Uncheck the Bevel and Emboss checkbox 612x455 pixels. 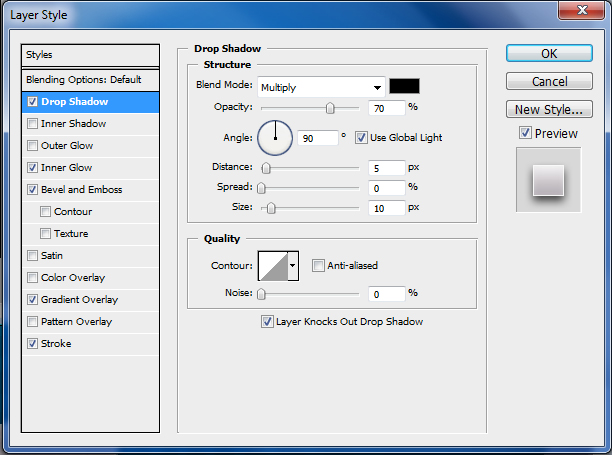click(x=32, y=190)
